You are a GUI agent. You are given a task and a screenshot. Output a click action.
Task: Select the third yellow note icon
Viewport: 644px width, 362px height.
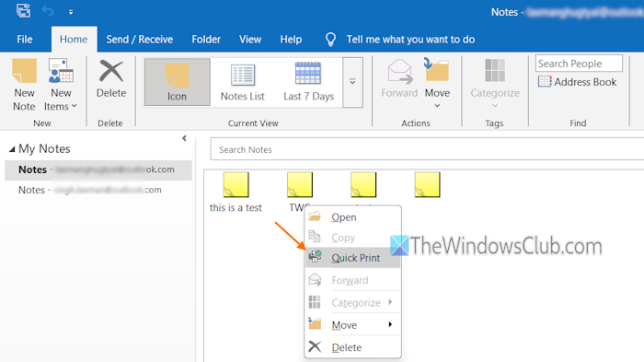pyautogui.click(x=363, y=185)
